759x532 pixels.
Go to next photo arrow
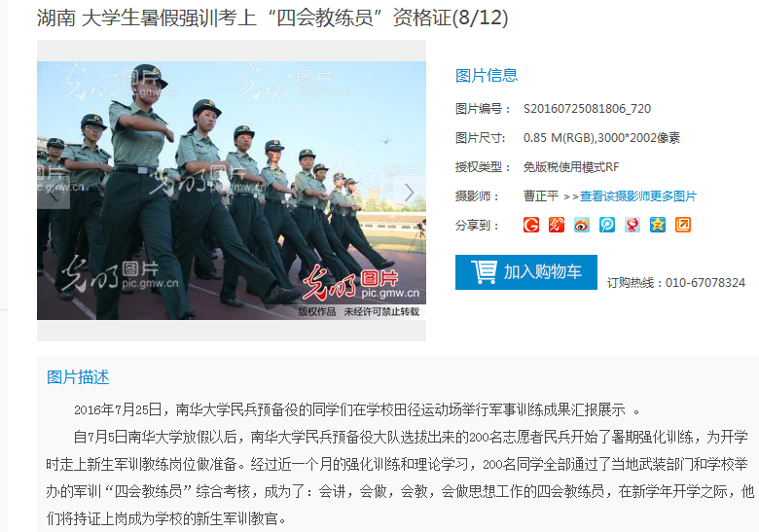point(410,193)
